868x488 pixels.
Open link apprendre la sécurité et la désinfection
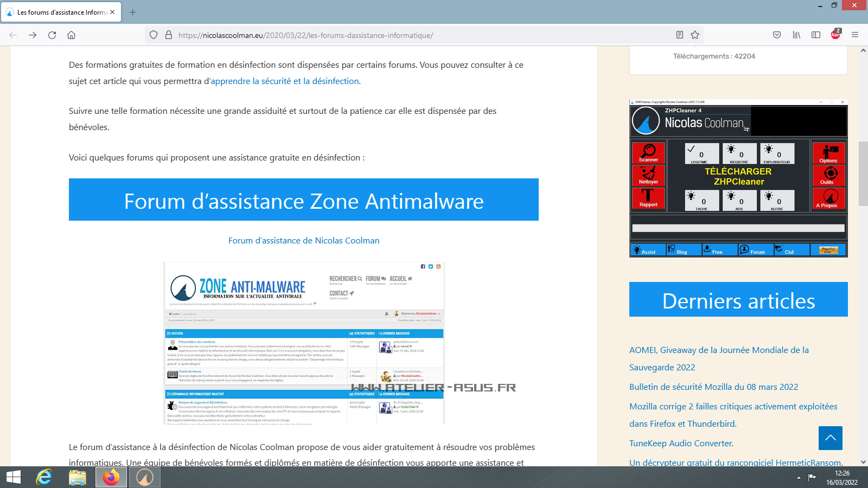tap(285, 81)
